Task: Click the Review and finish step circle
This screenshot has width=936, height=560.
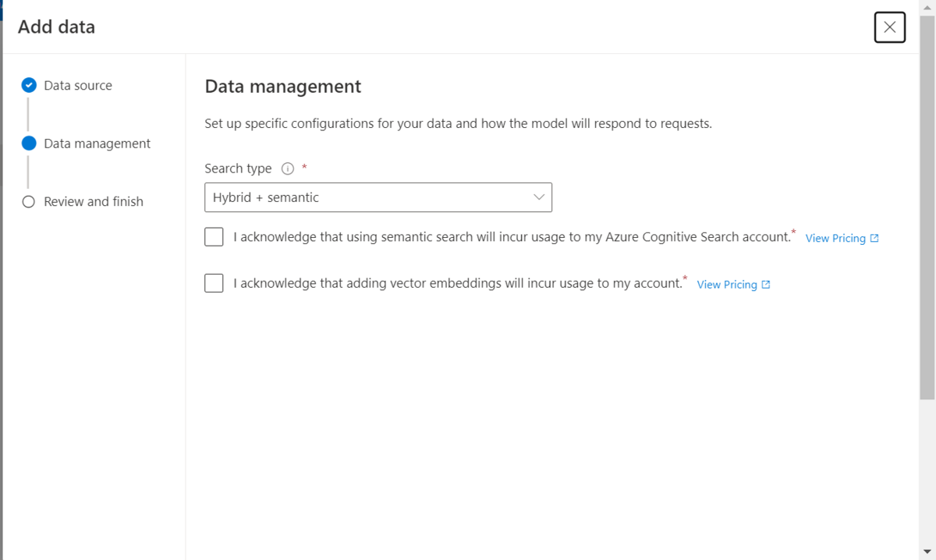Action: pos(29,201)
